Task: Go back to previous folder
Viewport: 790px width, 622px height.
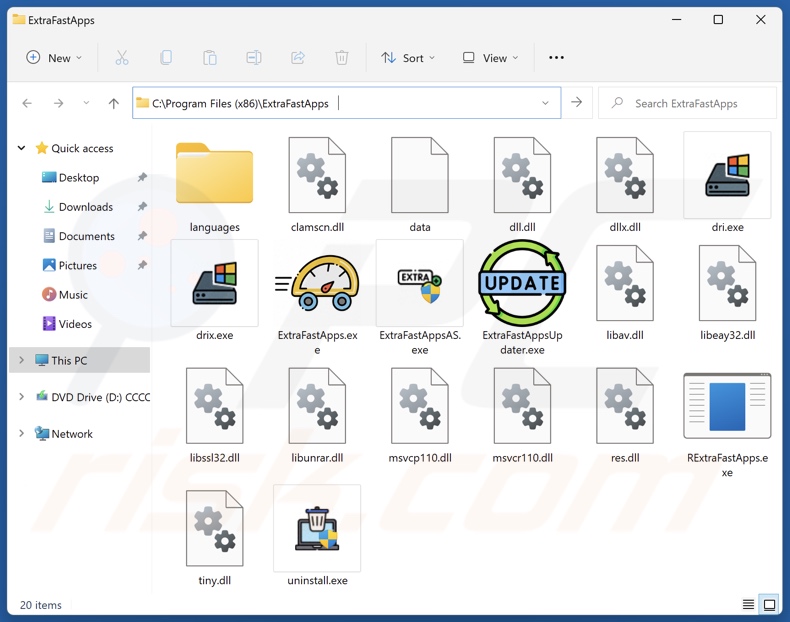Action: (x=27, y=103)
